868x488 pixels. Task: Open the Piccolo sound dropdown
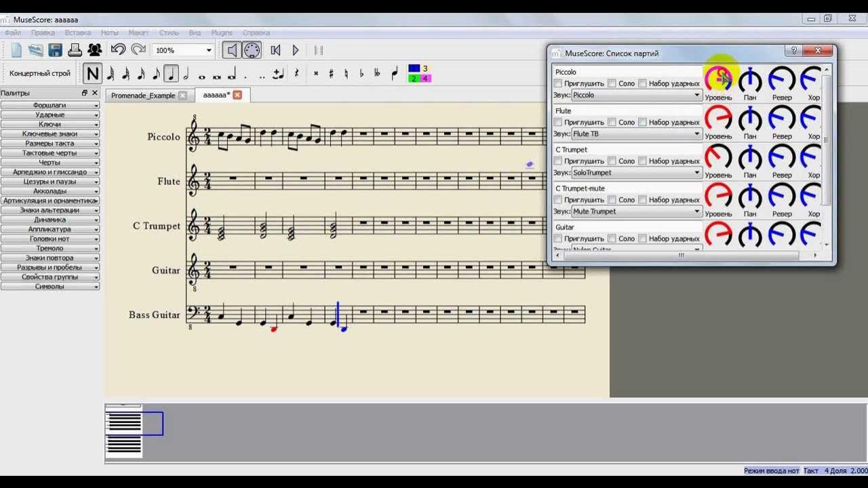click(x=636, y=95)
